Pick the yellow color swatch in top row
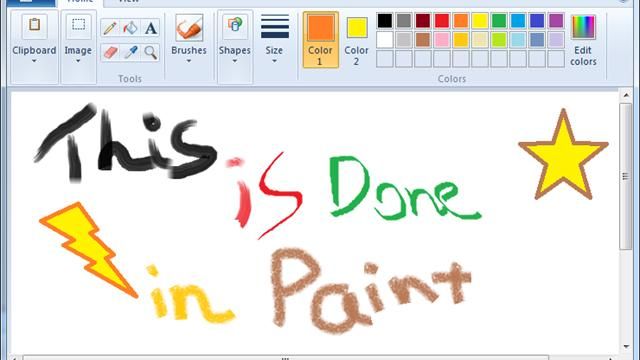 (480, 20)
